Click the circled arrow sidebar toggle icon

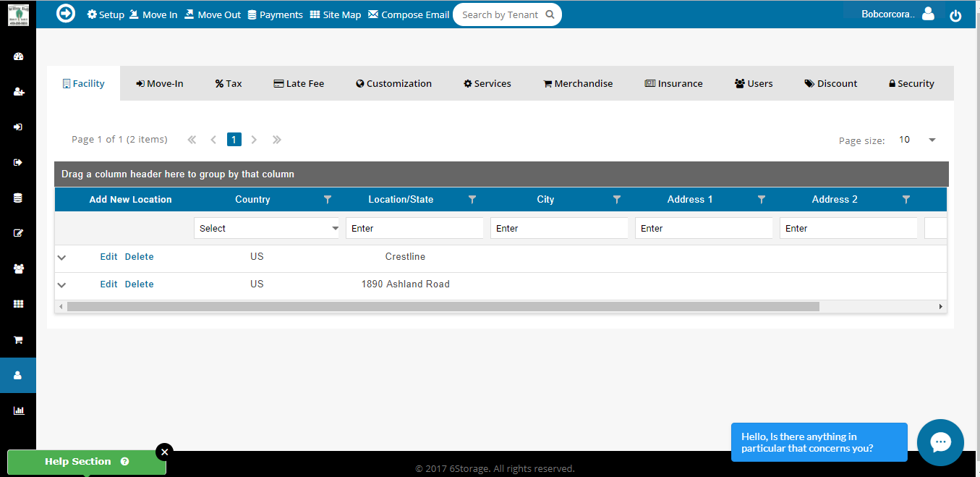[66, 13]
